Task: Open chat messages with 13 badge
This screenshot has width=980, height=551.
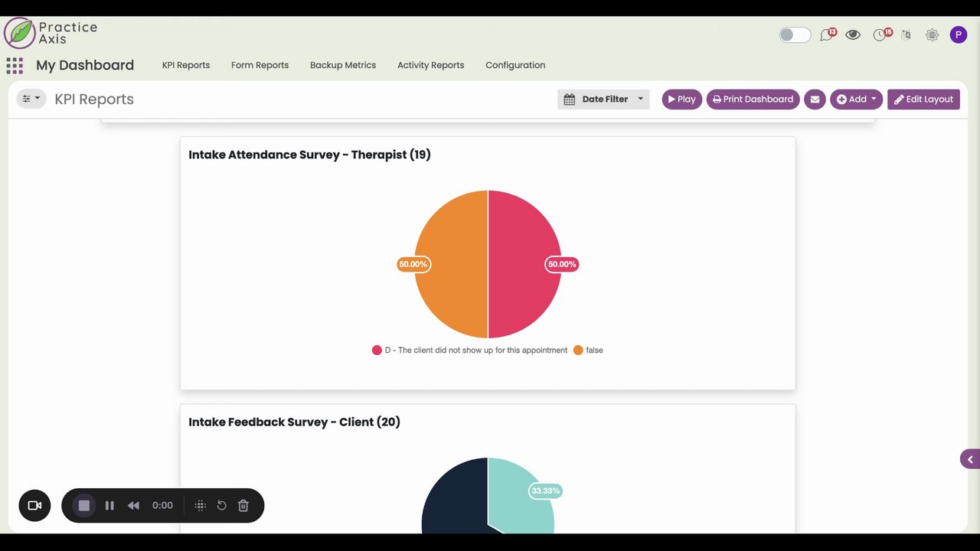Action: [x=827, y=34]
